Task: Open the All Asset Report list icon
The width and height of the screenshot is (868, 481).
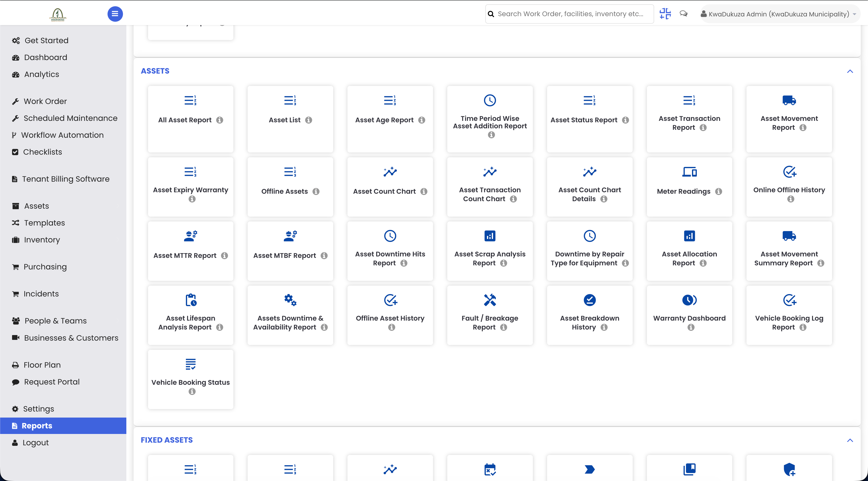Action: [x=190, y=100]
